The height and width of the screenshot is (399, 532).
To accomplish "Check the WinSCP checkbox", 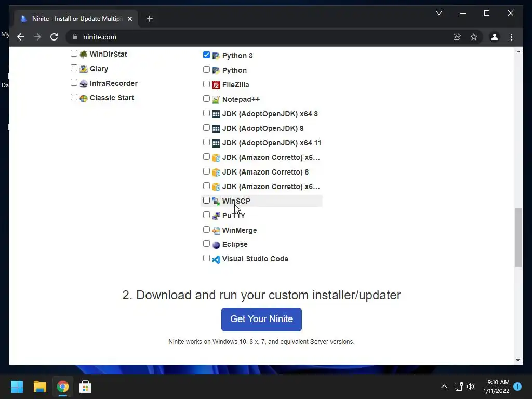I will click(206, 200).
